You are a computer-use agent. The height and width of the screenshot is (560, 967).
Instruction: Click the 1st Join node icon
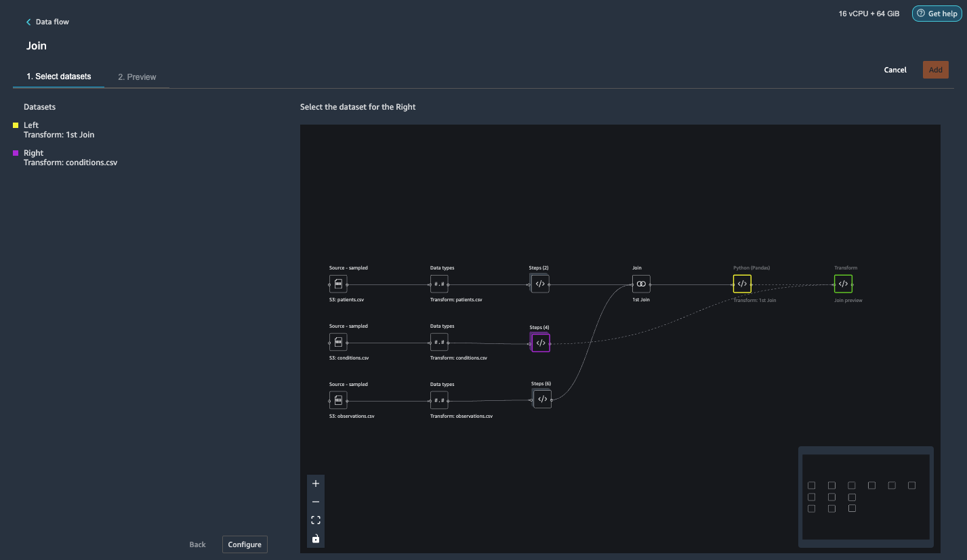[x=641, y=284]
